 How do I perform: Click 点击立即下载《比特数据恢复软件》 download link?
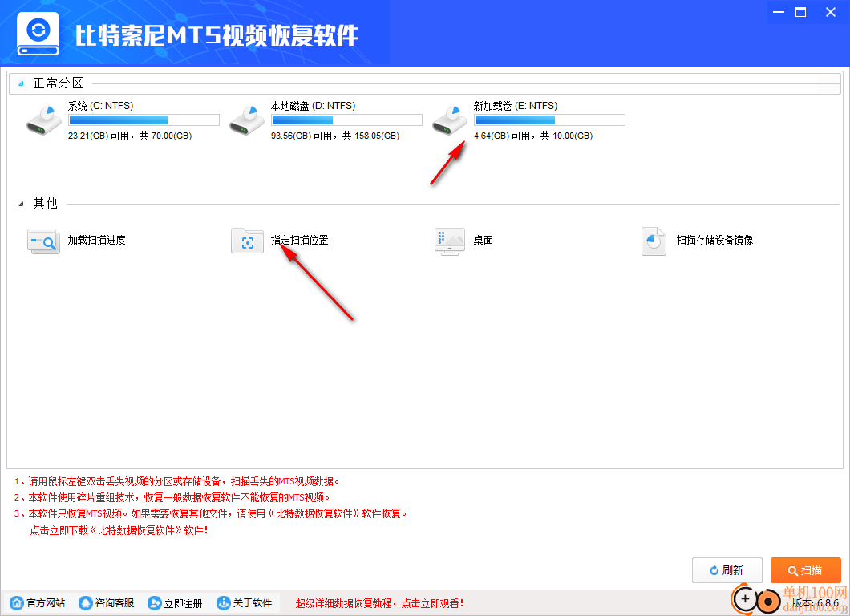coord(119,530)
